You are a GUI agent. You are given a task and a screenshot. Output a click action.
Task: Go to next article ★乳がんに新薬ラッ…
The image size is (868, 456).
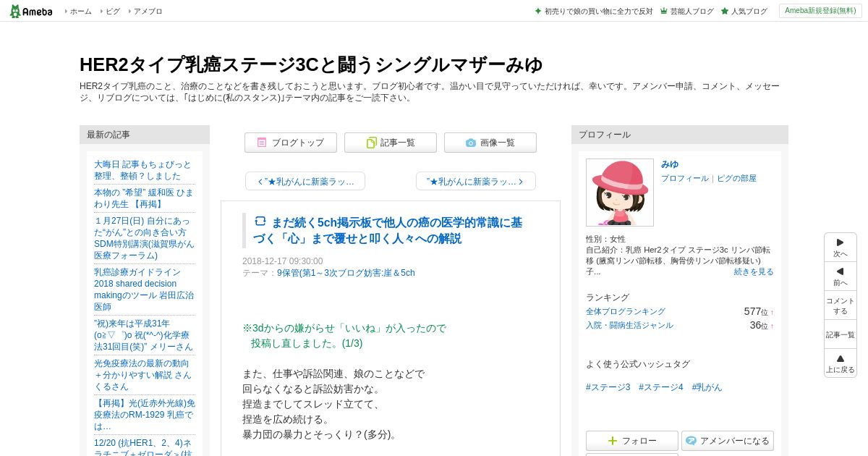pyautogui.click(x=476, y=181)
